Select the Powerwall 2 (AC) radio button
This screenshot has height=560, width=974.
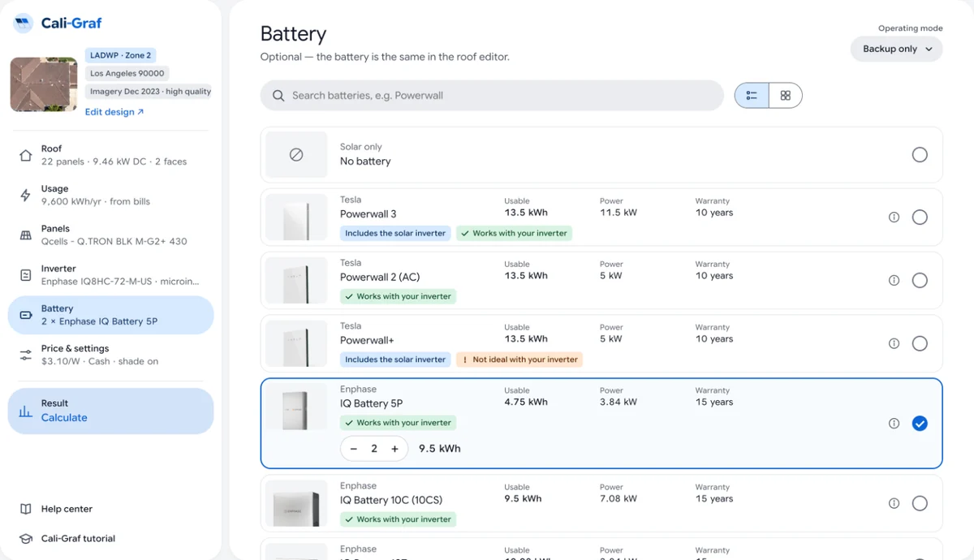(x=920, y=280)
